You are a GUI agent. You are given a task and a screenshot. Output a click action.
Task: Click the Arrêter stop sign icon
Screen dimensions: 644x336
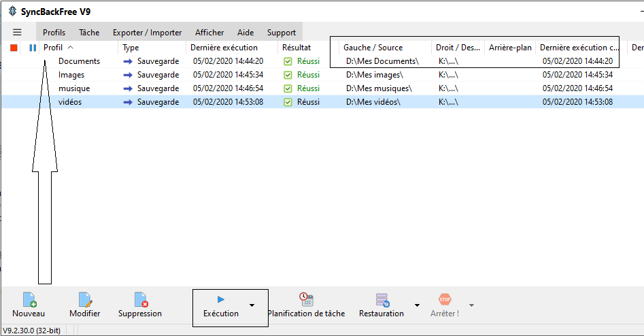[445, 299]
